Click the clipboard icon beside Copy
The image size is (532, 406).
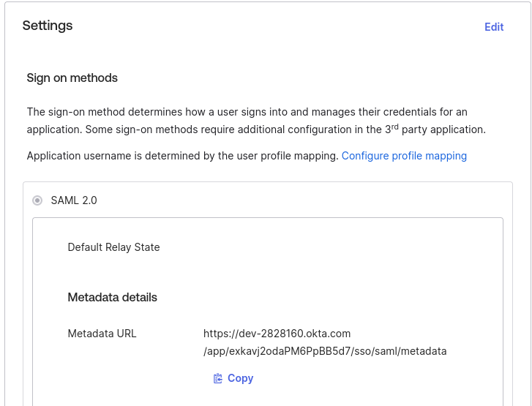coord(217,378)
